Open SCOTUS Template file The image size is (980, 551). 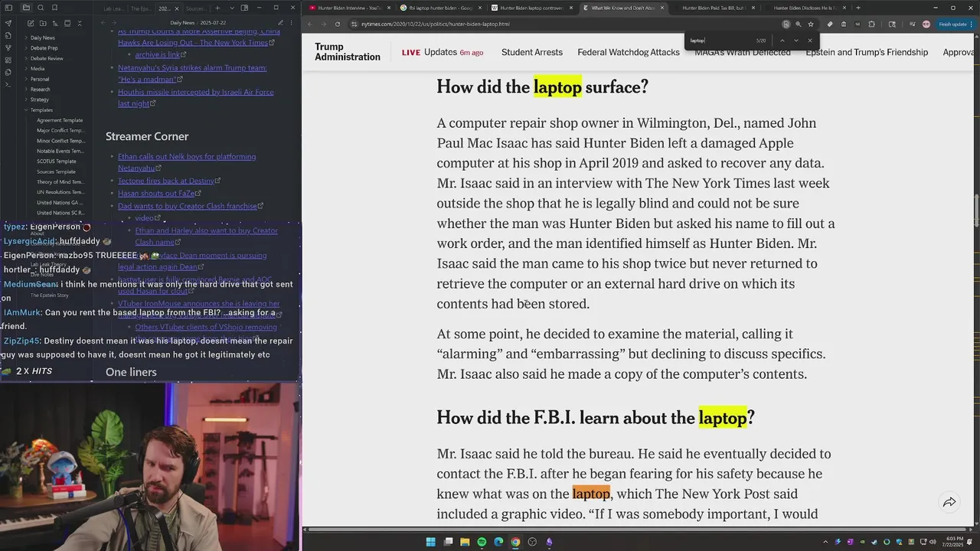point(57,161)
